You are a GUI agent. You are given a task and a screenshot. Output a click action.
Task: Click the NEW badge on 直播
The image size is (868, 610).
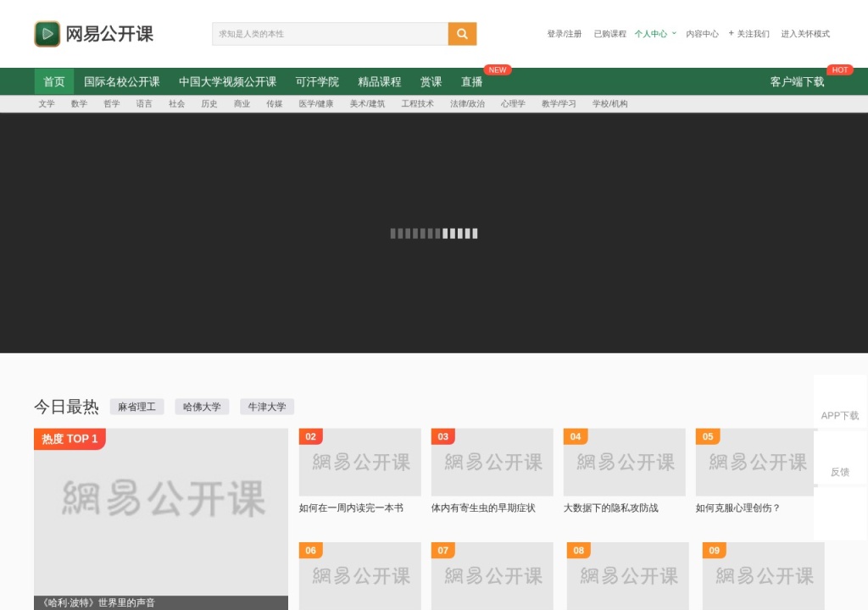497,70
